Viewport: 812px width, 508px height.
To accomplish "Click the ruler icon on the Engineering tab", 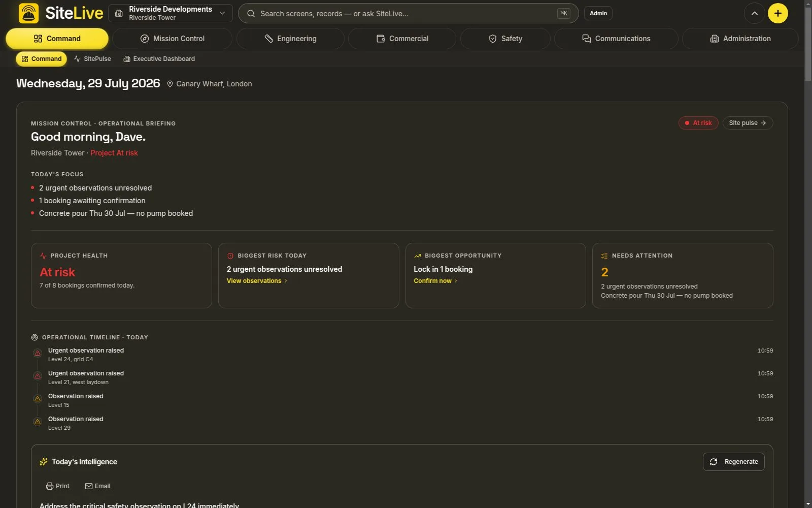I will coord(269,39).
